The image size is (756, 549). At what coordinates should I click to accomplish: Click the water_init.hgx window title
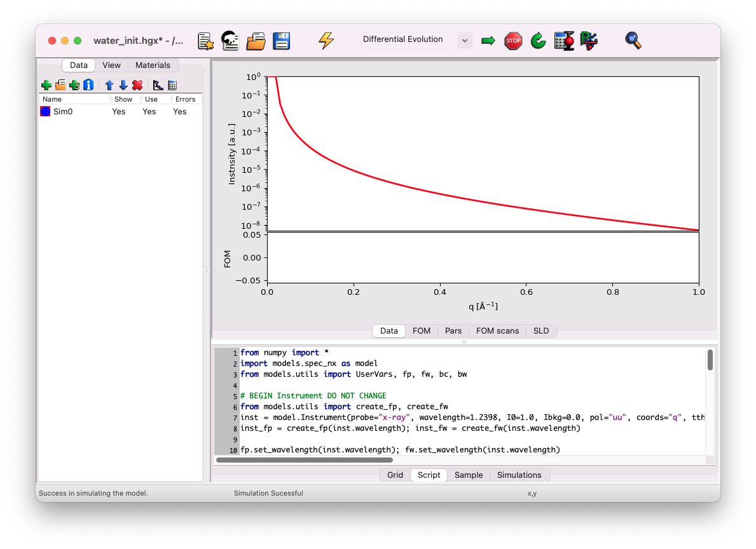(138, 41)
